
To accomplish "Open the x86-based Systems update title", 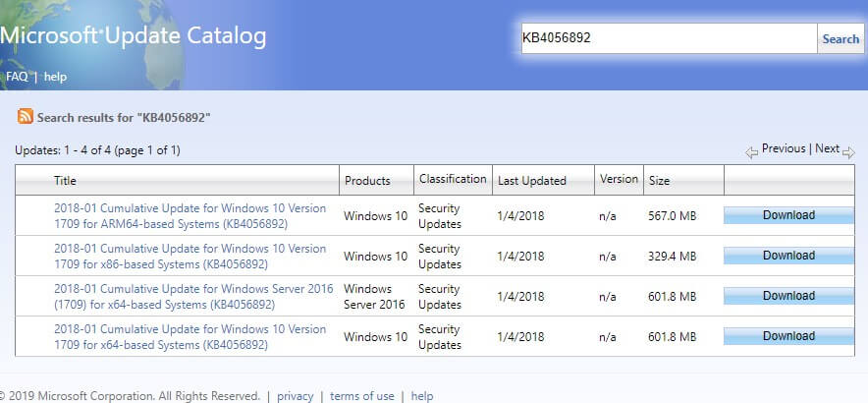I will [190, 257].
